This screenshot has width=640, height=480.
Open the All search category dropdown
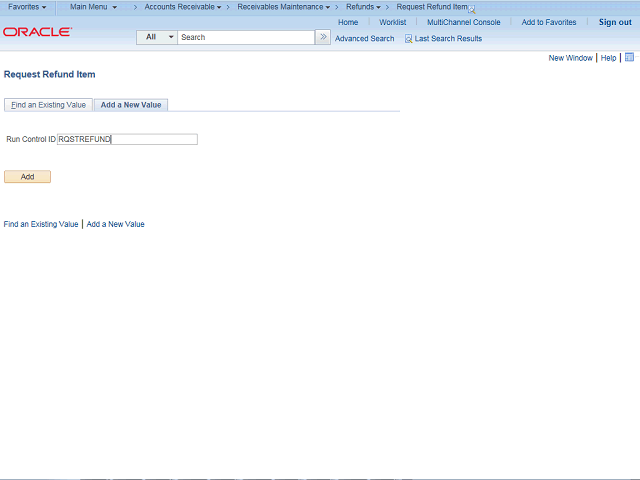pos(157,37)
